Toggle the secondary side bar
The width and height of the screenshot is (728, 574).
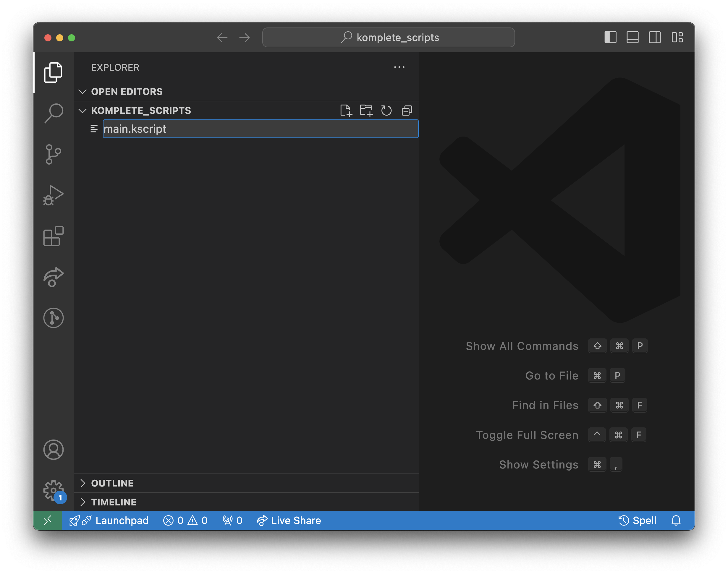point(655,37)
